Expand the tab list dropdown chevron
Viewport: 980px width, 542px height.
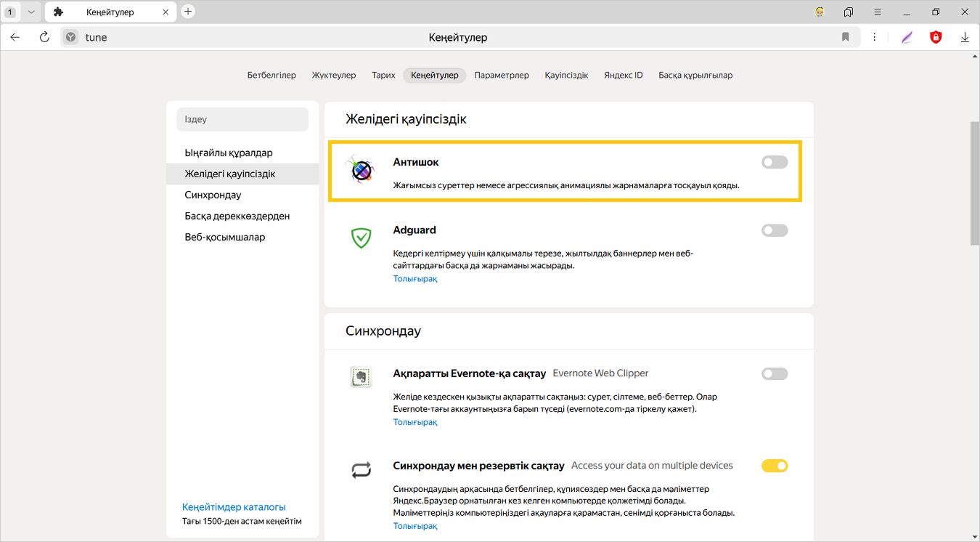tap(30, 12)
